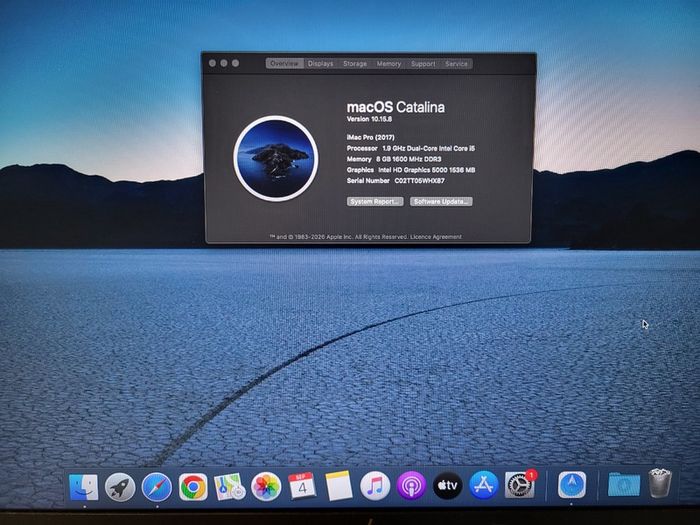Open the Notes app icon
This screenshot has width=700, height=525.
[x=338, y=486]
